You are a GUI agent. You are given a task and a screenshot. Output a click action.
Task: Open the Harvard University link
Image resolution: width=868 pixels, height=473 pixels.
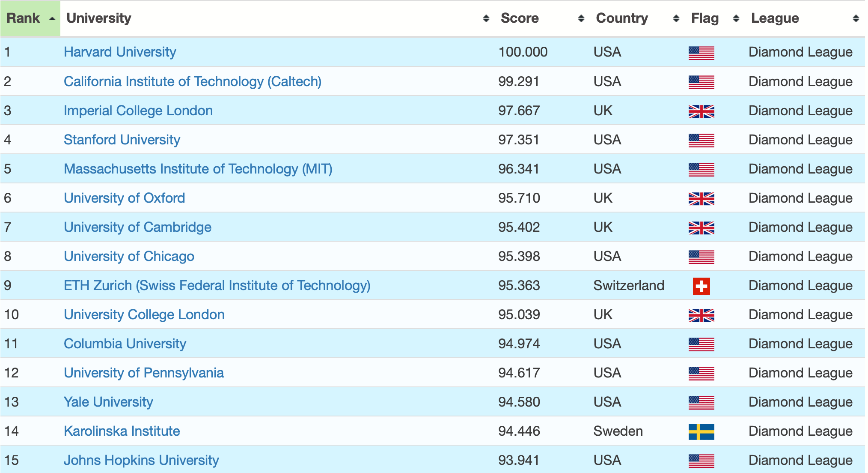[120, 52]
